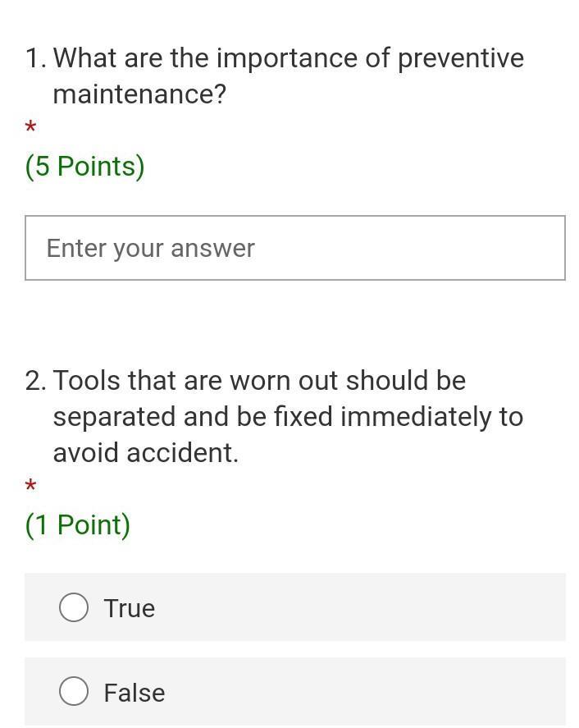Select the True radio button
The image size is (579, 728).
(x=74, y=607)
